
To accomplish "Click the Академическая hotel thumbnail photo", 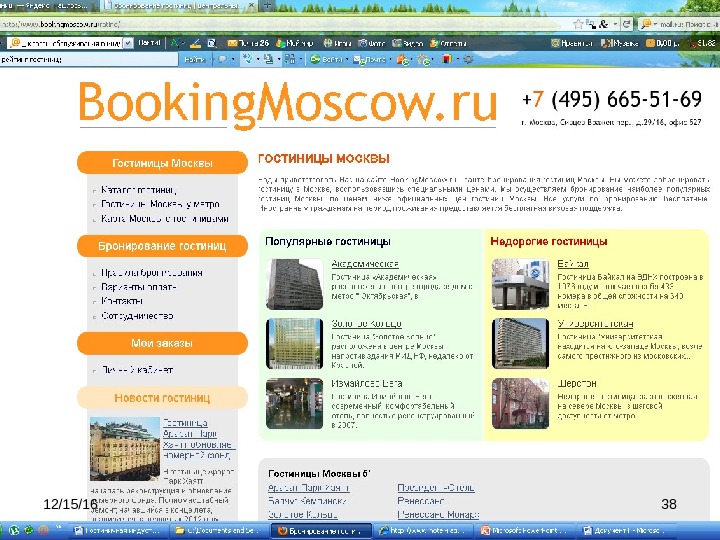I will click(294, 284).
